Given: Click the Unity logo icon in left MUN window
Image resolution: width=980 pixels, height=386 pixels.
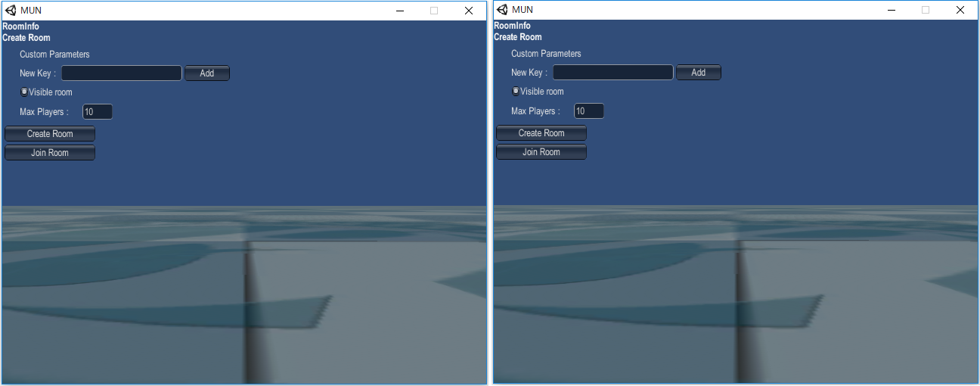Looking at the screenshot, I should pos(11,11).
